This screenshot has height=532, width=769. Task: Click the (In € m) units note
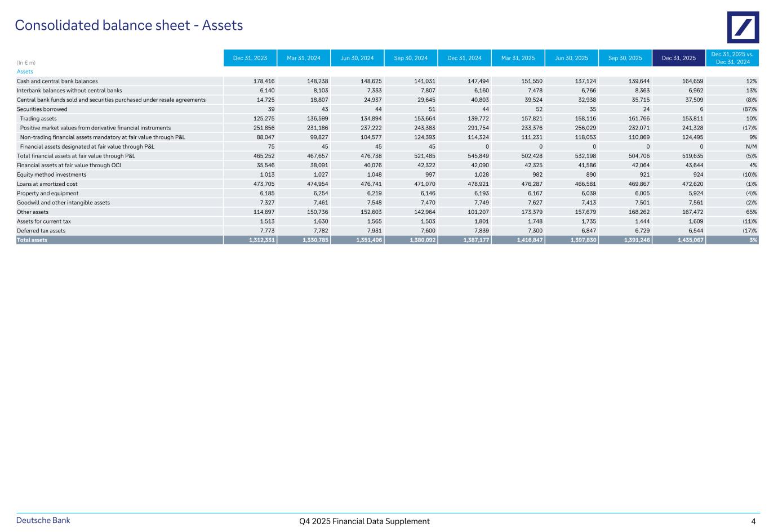26,62
